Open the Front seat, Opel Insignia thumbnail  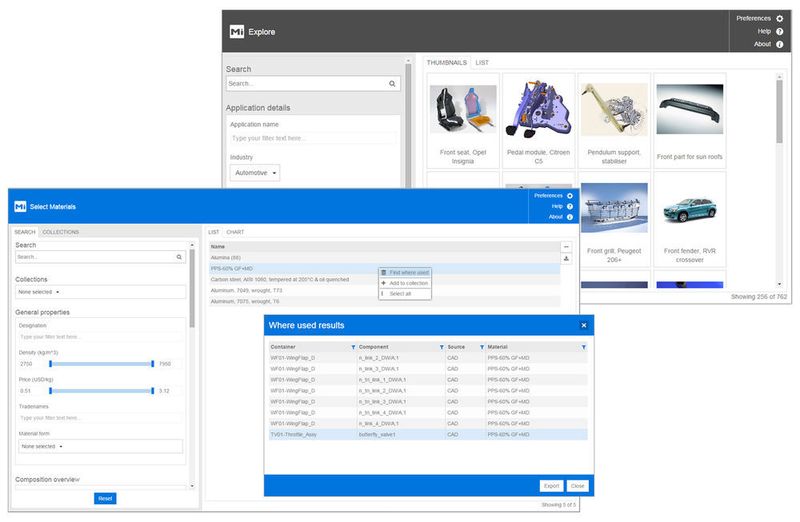461,122
